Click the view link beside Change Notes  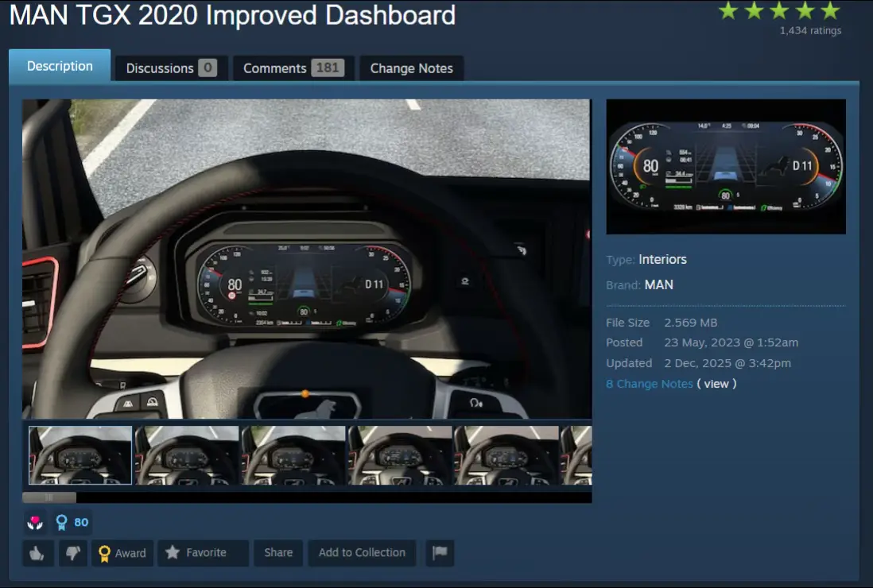(x=716, y=384)
